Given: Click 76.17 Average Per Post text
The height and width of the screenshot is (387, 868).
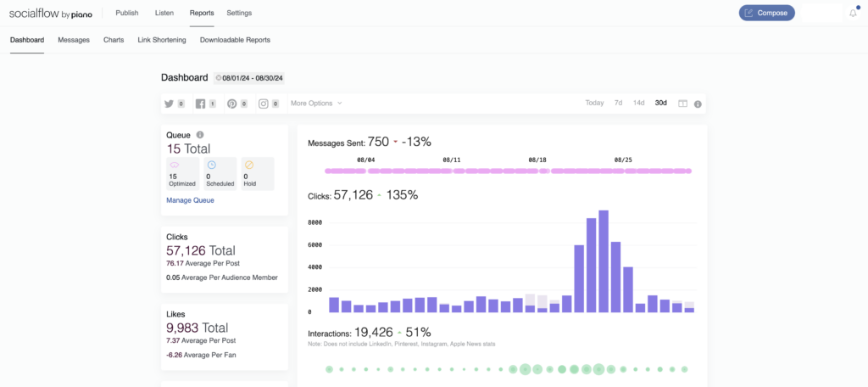Looking at the screenshot, I should tap(203, 263).
